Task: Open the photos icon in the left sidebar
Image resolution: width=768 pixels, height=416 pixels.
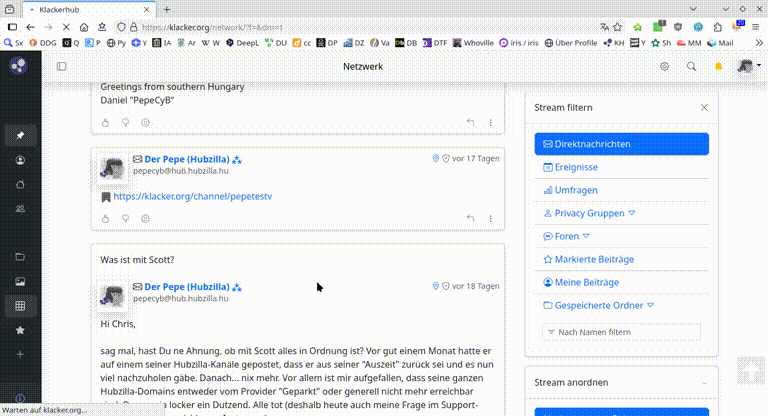Action: [x=20, y=282]
